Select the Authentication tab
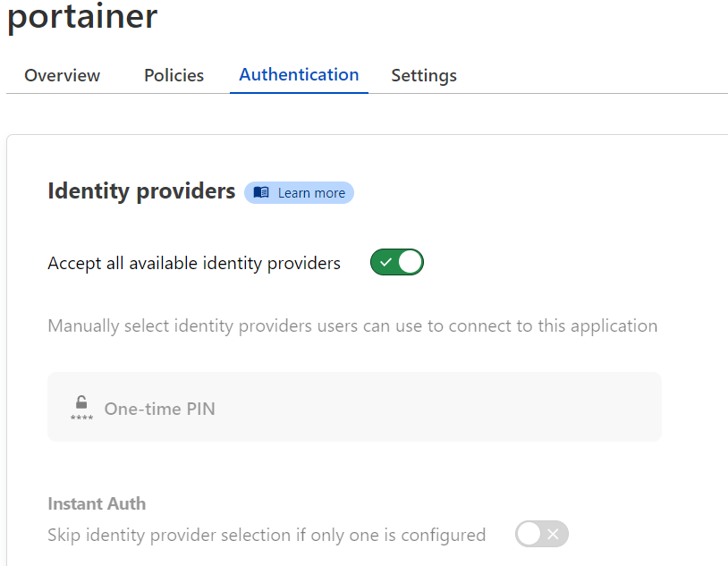 point(299,75)
